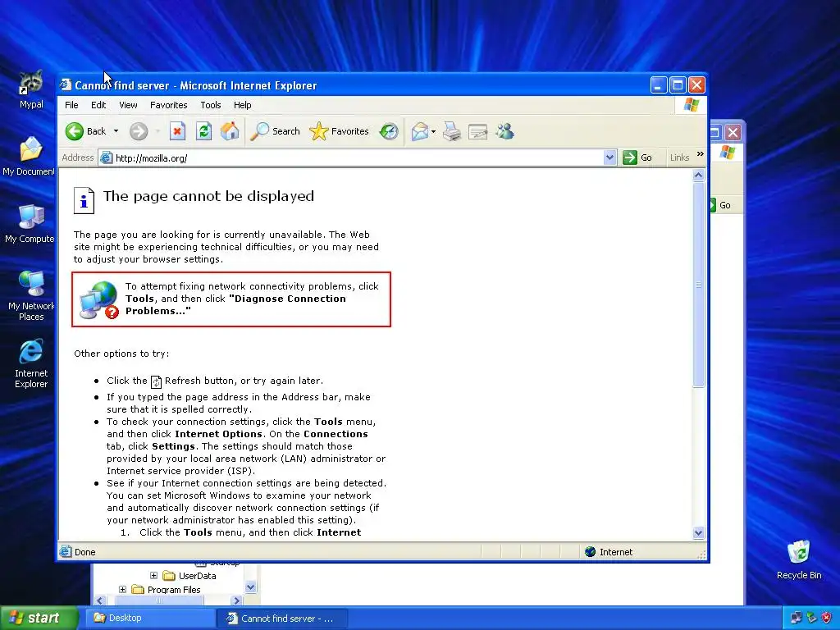The height and width of the screenshot is (630, 840).
Task: Expand the Mail dropdown arrow
Action: coord(433,131)
